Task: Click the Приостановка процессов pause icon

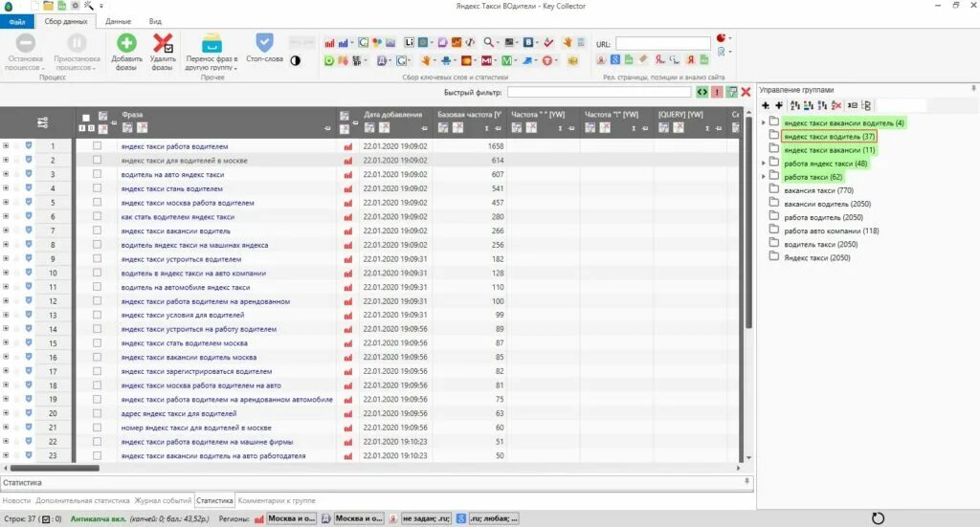Action: 78,43
